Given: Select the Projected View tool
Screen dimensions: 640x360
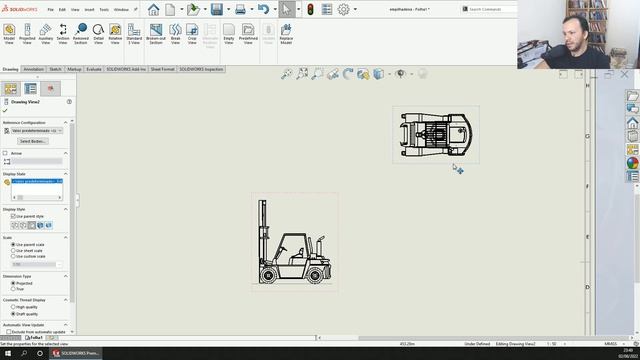Looking at the screenshot, I should coord(27,34).
